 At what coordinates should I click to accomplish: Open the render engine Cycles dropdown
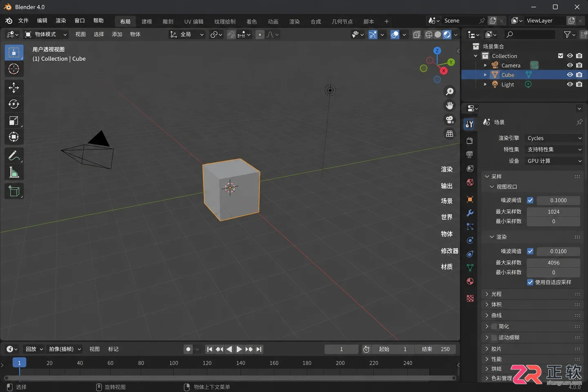pos(554,138)
